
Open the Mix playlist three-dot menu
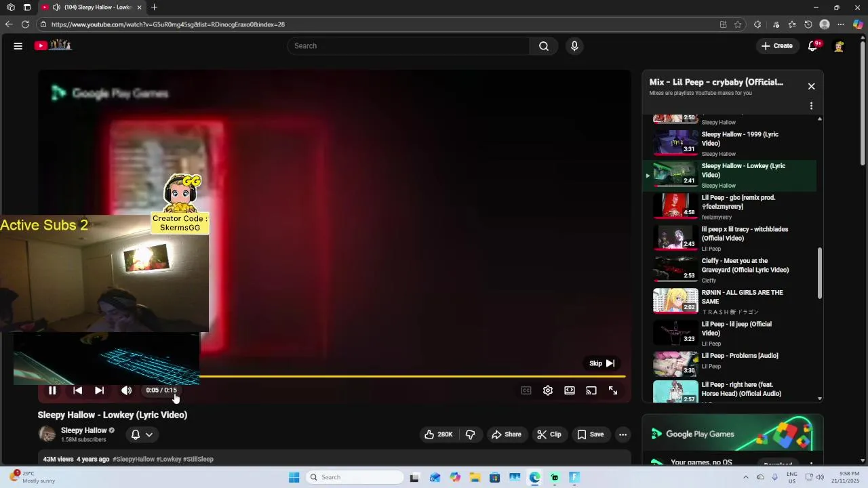811,106
